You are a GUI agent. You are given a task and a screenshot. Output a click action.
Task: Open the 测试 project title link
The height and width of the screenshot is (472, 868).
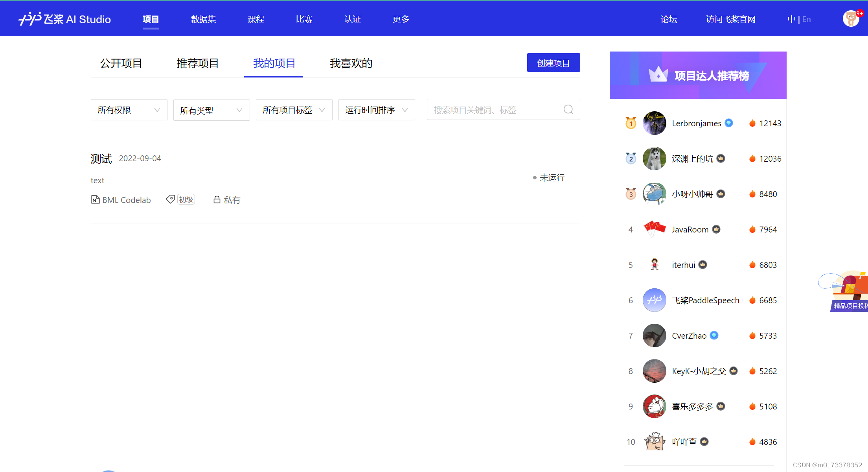click(101, 159)
